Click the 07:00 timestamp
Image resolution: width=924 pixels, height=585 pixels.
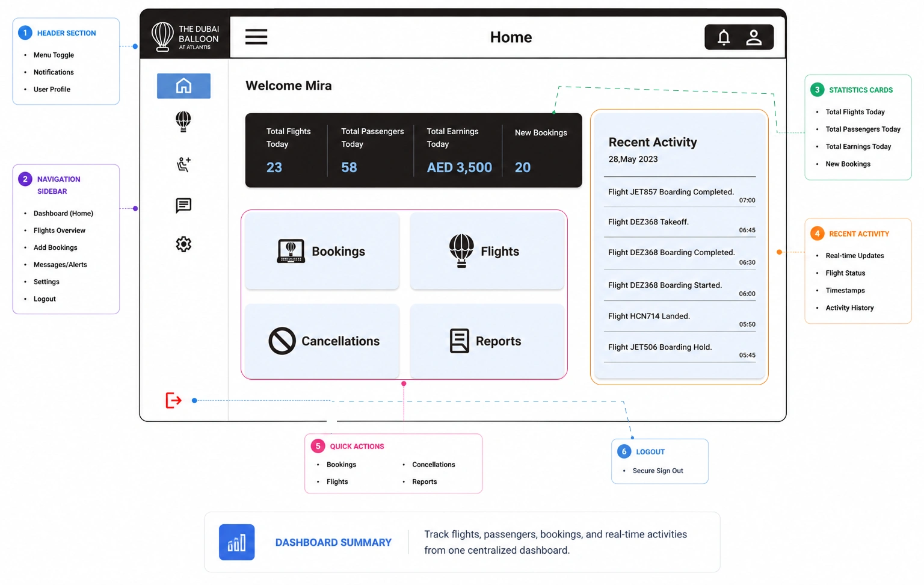747,200
